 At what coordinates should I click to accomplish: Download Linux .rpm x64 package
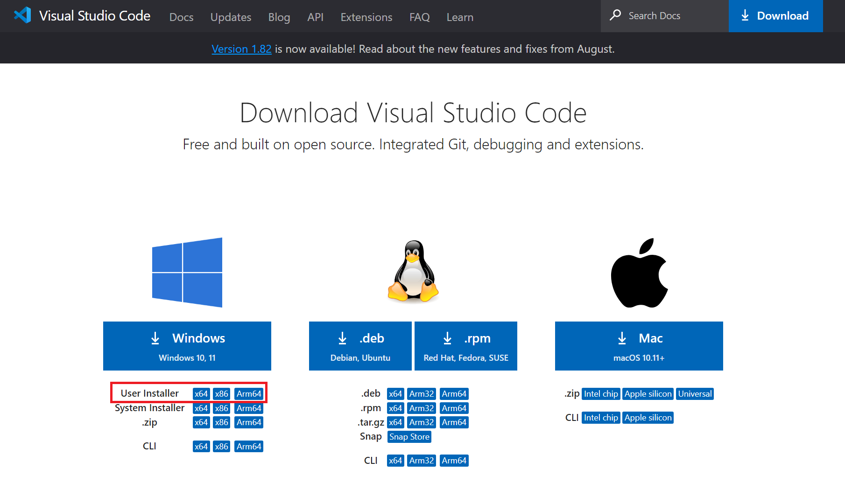click(395, 408)
